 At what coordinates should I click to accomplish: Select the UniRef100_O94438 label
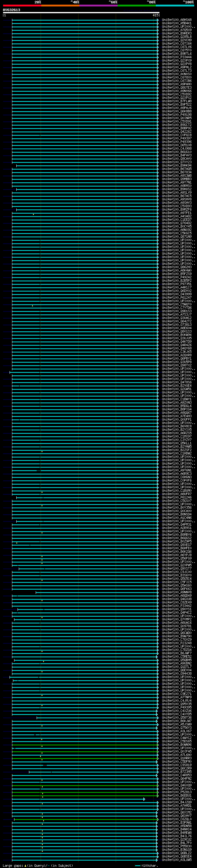coord(177,674)
